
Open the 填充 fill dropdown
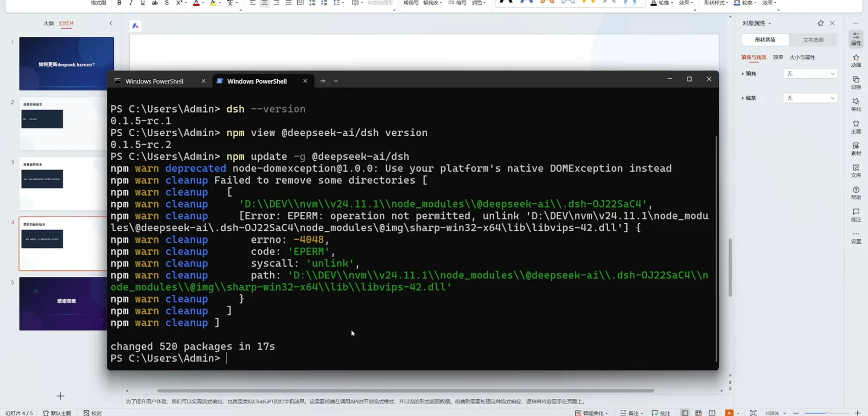(x=810, y=73)
